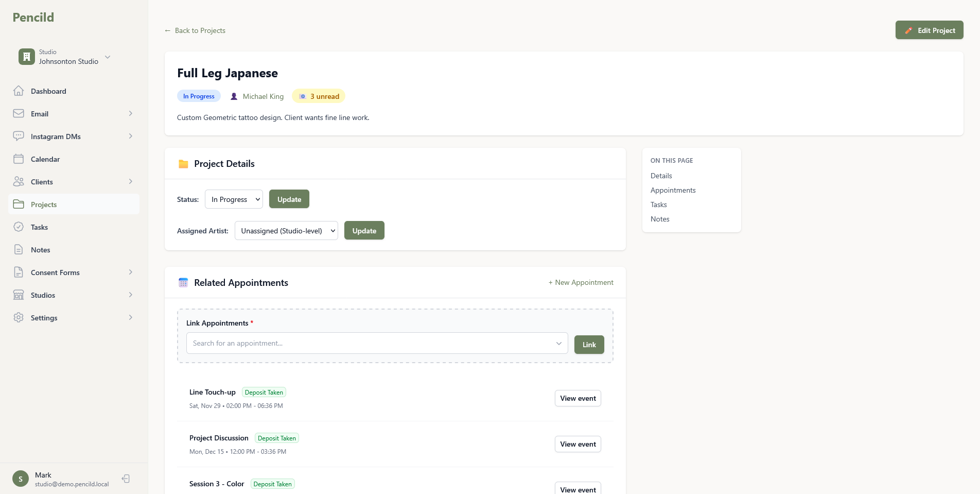Open Tasks via the checkmark icon
Image resolution: width=980 pixels, height=494 pixels.
(19, 227)
